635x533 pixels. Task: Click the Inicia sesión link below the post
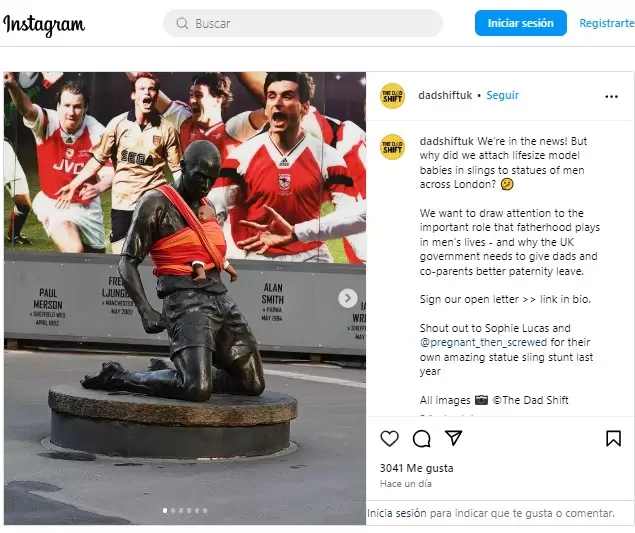click(x=396, y=514)
